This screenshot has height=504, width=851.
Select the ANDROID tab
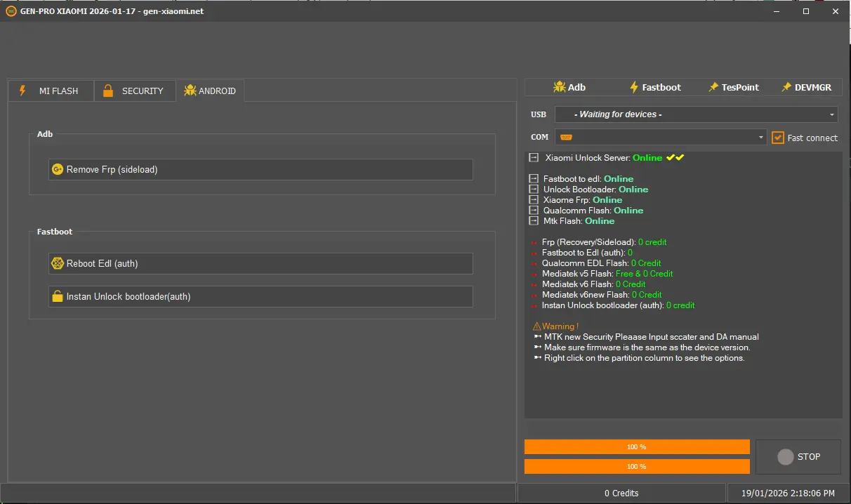[210, 91]
